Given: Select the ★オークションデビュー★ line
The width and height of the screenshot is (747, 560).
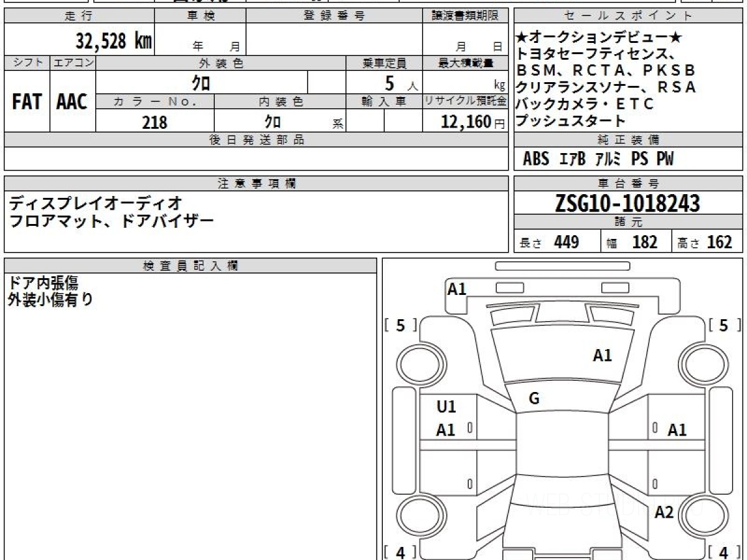Looking at the screenshot, I should point(599,37).
